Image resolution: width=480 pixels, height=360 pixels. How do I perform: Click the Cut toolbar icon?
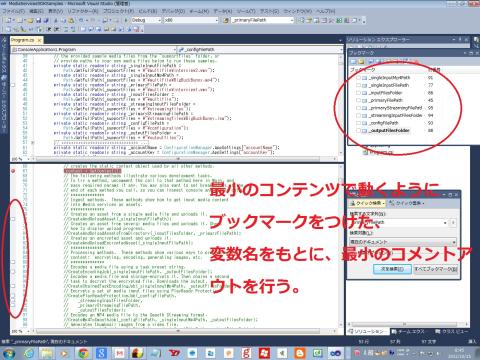[x=56, y=20]
